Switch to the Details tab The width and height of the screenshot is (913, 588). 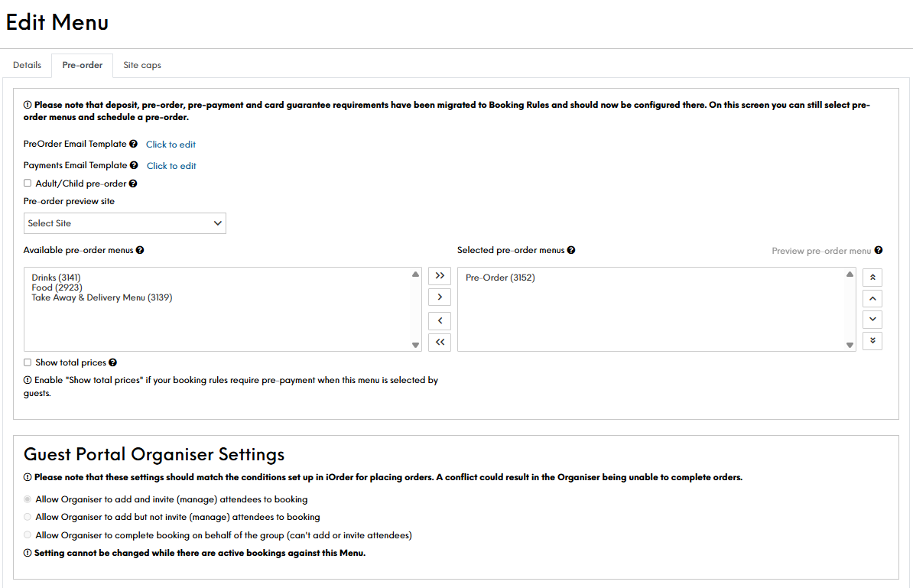[27, 65]
